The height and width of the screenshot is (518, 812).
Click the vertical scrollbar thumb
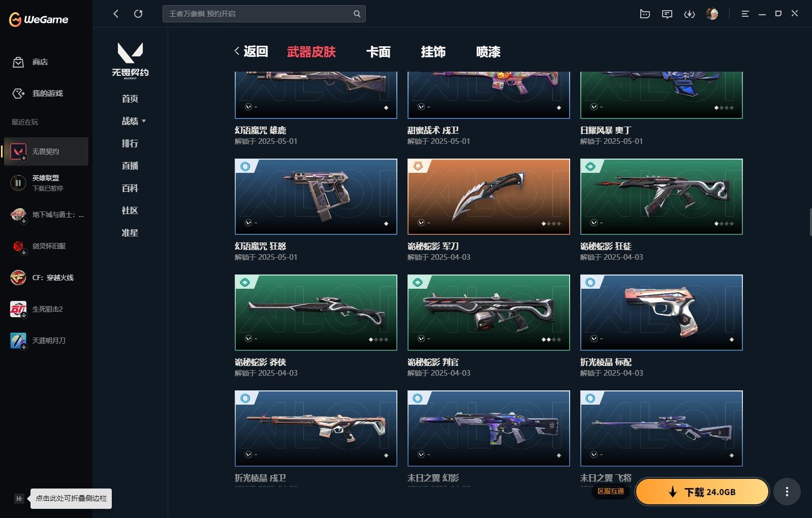[810, 222]
